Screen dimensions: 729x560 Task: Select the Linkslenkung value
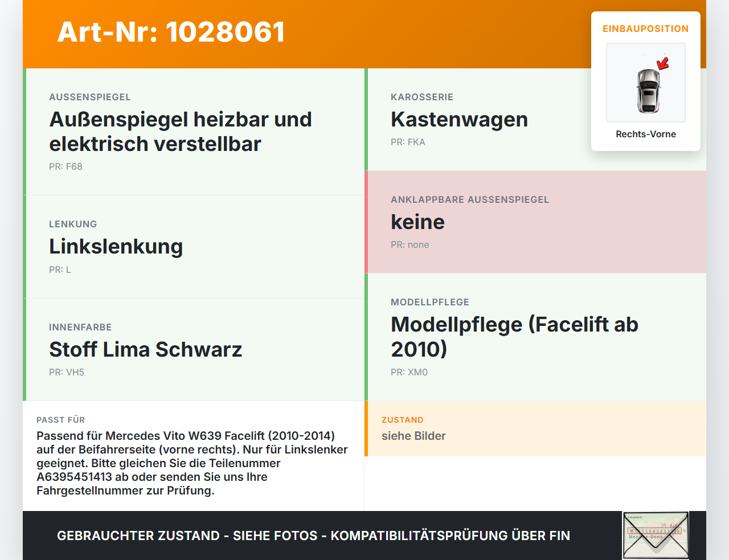[116, 247]
